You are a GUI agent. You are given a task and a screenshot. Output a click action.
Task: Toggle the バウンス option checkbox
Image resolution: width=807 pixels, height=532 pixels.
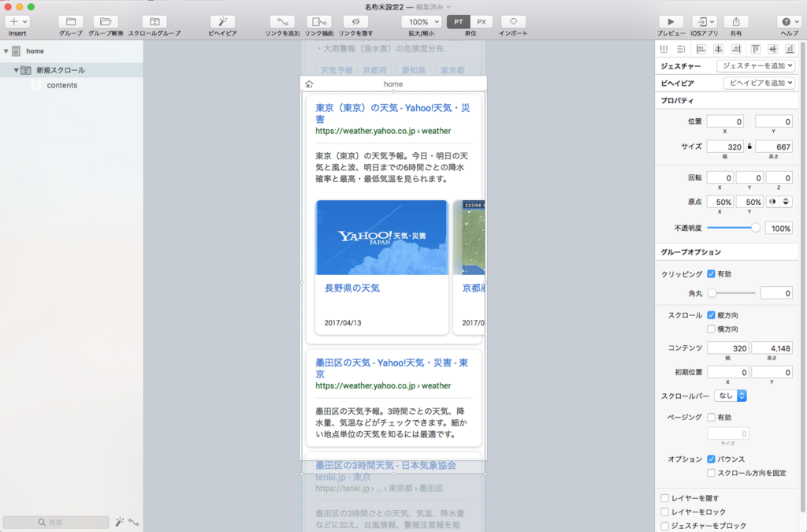tap(712, 459)
